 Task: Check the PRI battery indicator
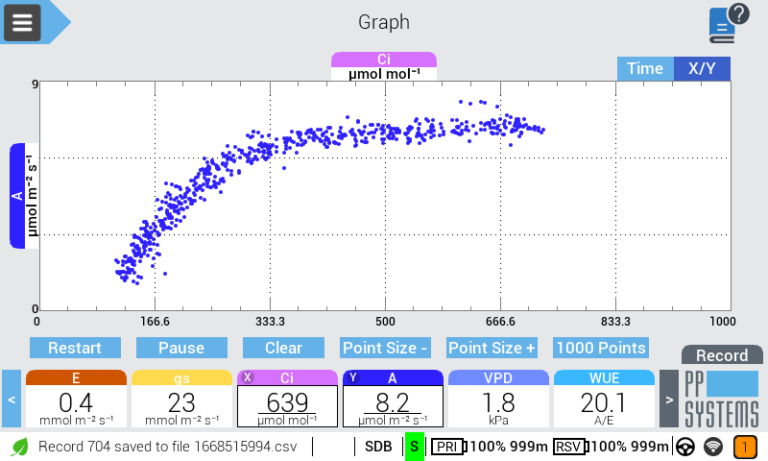click(x=449, y=446)
